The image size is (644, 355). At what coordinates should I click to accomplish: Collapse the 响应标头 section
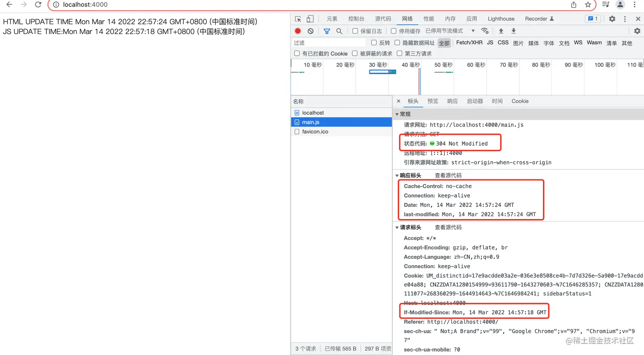tap(397, 175)
